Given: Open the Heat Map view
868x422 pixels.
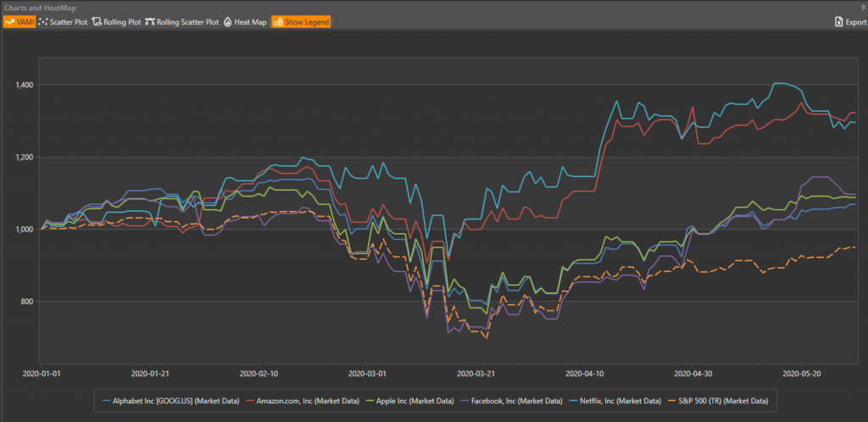Looking at the screenshot, I should click(245, 21).
